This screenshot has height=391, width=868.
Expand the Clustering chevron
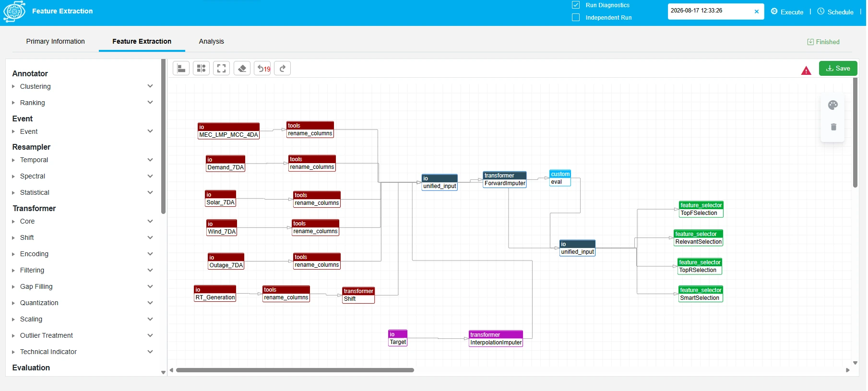pos(150,86)
